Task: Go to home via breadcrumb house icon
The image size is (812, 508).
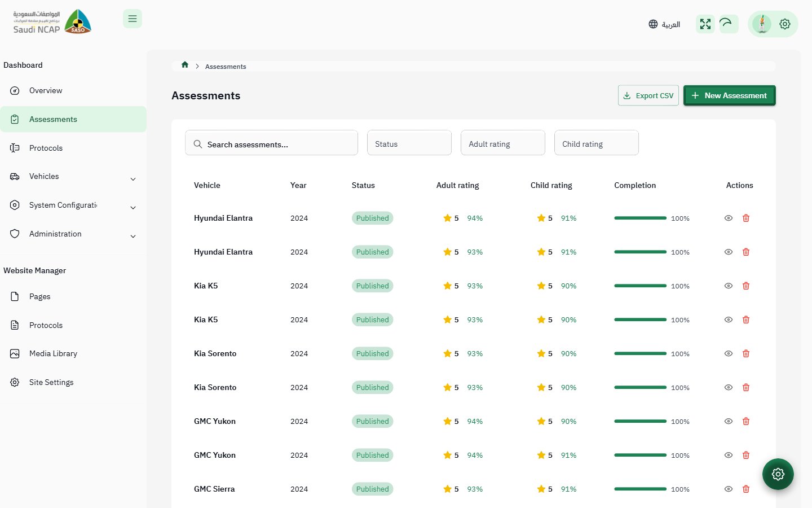Action: [185, 65]
